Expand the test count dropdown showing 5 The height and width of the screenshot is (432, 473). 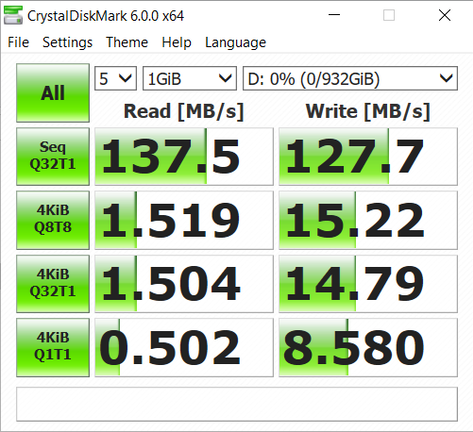[116, 79]
